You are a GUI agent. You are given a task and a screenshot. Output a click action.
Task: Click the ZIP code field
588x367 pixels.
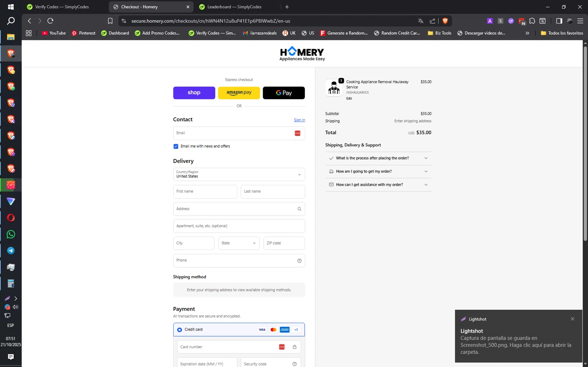point(284,243)
